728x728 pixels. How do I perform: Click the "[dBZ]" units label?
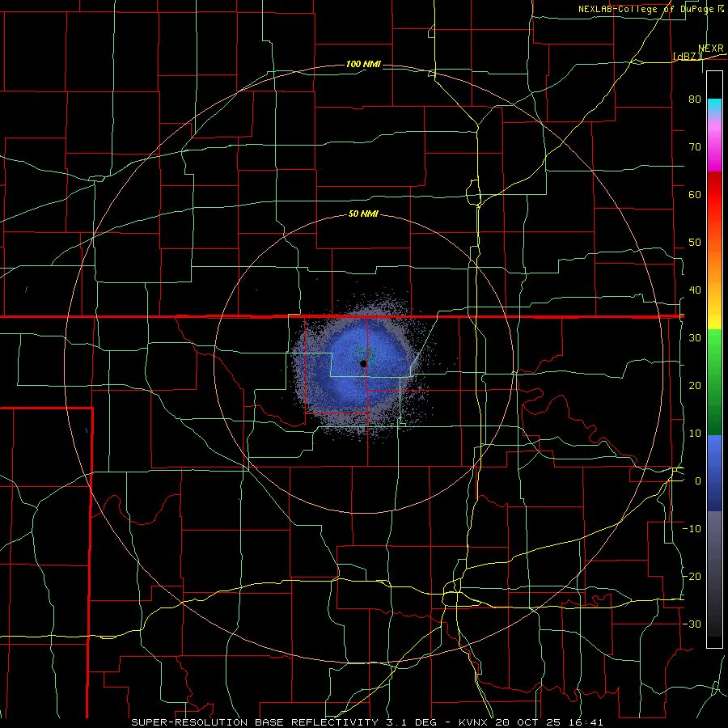point(687,56)
